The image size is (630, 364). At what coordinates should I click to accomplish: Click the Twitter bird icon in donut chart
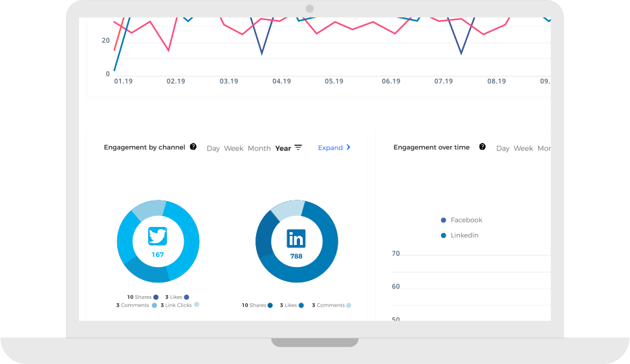click(x=158, y=236)
